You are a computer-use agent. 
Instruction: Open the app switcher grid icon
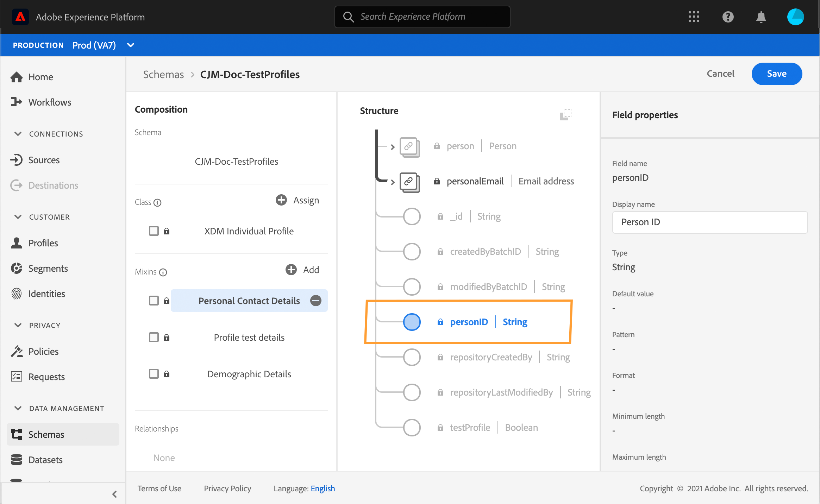(694, 17)
